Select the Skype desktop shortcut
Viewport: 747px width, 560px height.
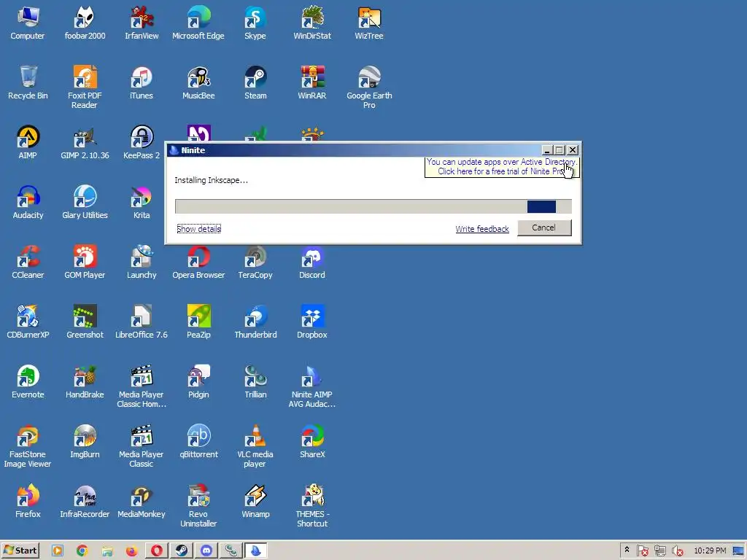point(255,23)
